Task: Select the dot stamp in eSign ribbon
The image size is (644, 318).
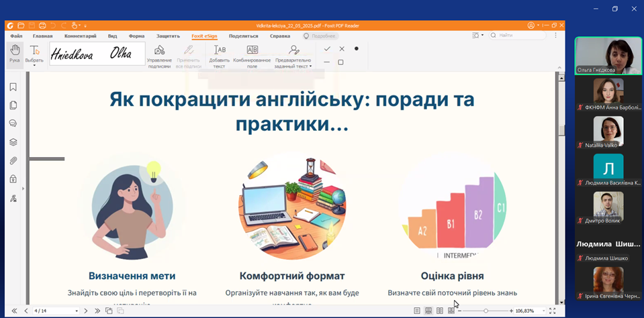Action: tap(356, 48)
